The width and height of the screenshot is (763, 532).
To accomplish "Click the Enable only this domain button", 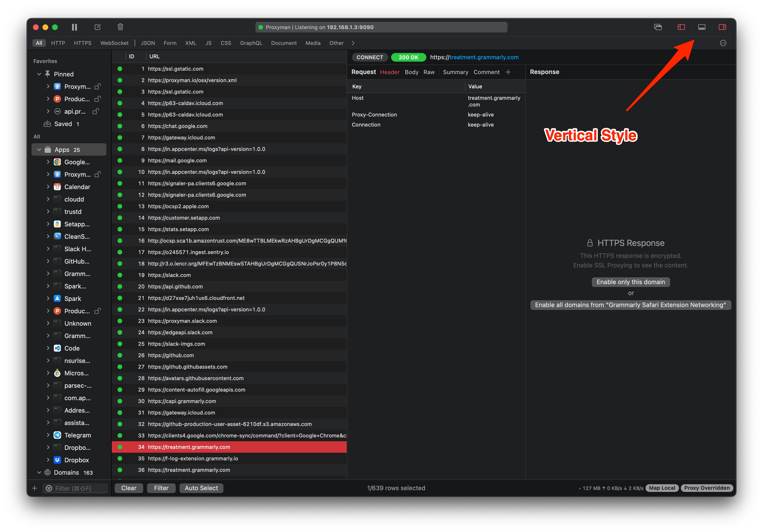I will coord(631,282).
